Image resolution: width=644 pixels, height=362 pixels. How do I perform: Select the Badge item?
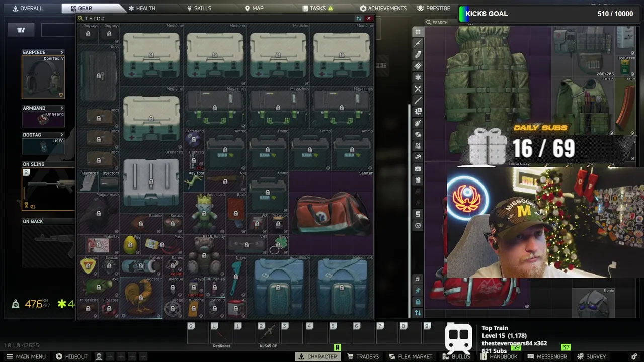tap(173, 308)
